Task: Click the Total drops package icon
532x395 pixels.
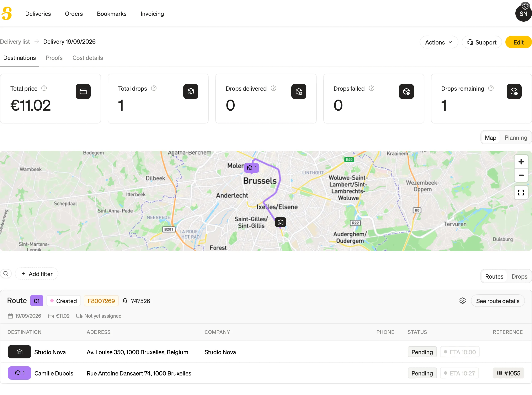Action: point(191,91)
